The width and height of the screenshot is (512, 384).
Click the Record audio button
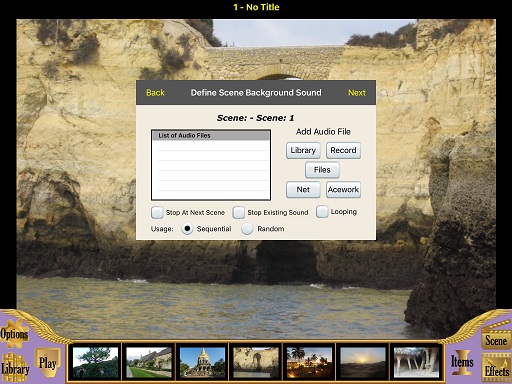point(343,150)
